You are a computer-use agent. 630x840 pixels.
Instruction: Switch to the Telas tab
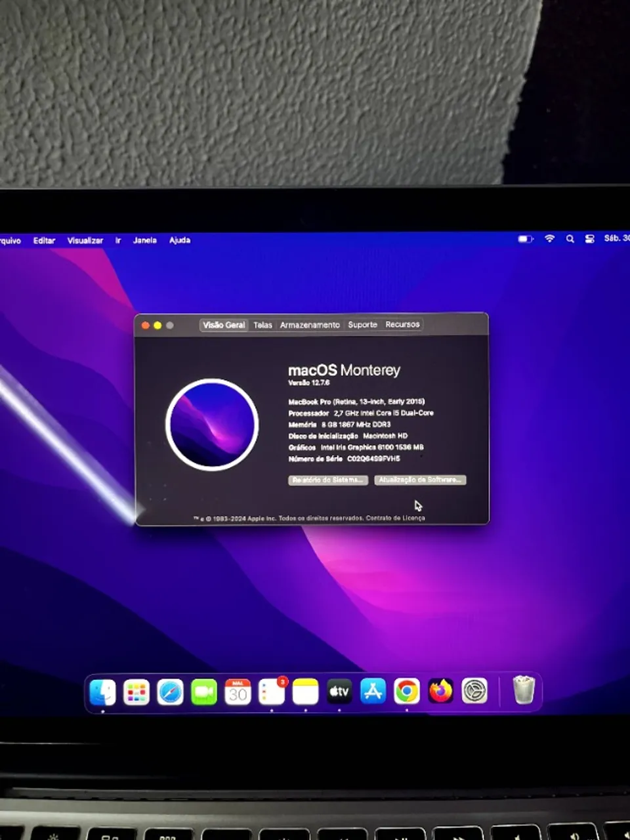coord(262,325)
